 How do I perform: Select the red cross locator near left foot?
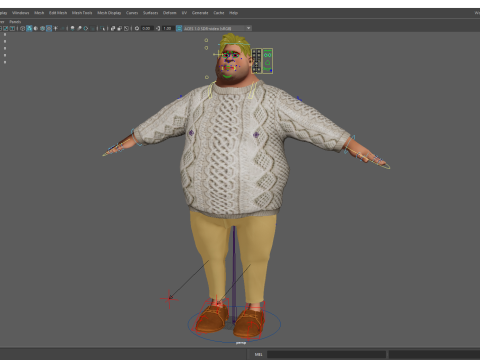[x=169, y=299]
